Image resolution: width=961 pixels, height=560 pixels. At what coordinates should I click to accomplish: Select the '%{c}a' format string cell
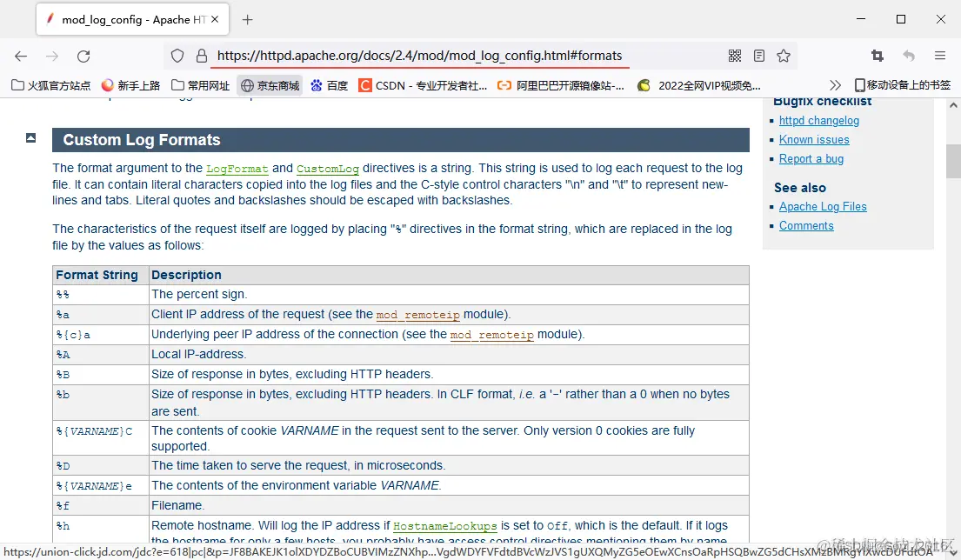coord(101,335)
